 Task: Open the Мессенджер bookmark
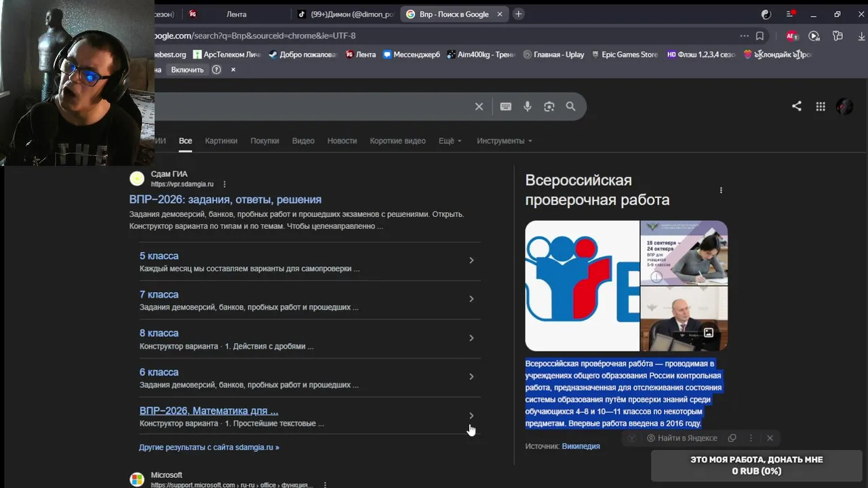point(411,55)
